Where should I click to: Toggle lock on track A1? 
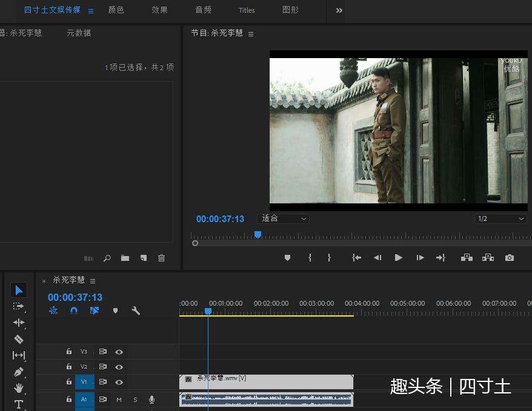[x=69, y=399]
